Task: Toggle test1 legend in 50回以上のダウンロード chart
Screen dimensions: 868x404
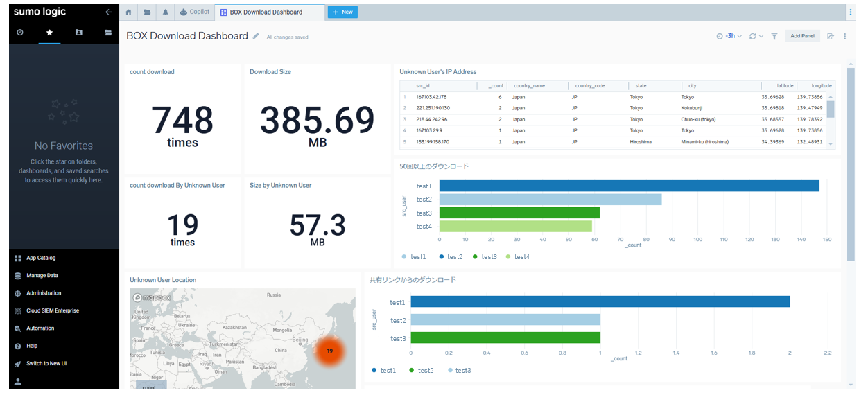Action: (x=414, y=257)
